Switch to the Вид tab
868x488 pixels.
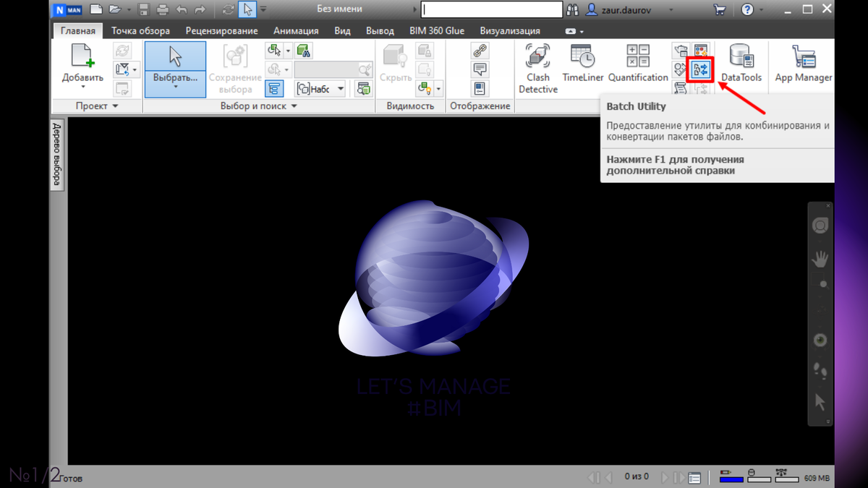click(x=342, y=31)
